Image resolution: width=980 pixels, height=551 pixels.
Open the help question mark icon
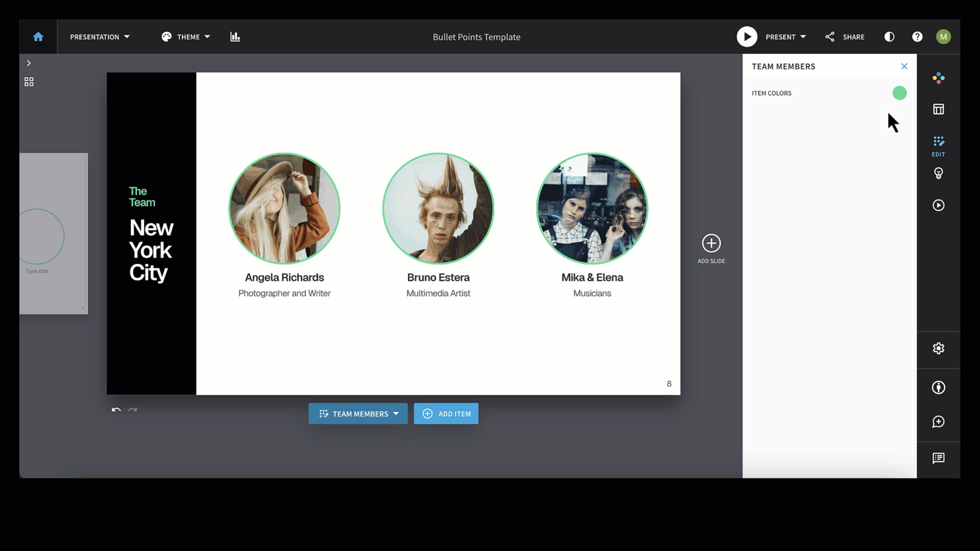tap(917, 37)
